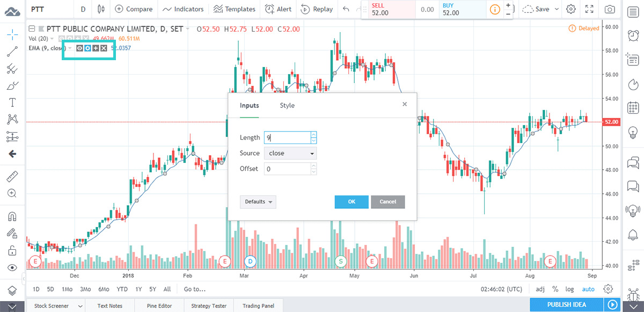Open the Pine Editor tab
644x312 pixels.
[x=159, y=306]
